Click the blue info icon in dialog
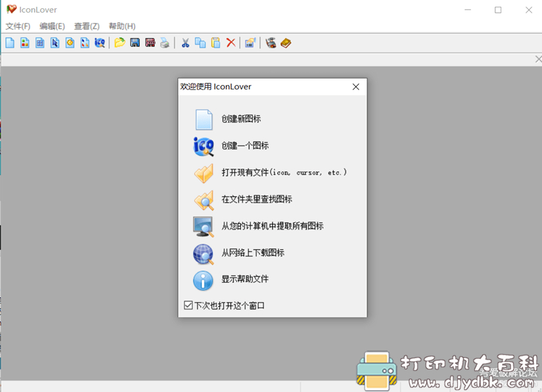This screenshot has width=542, height=392. pyautogui.click(x=203, y=280)
